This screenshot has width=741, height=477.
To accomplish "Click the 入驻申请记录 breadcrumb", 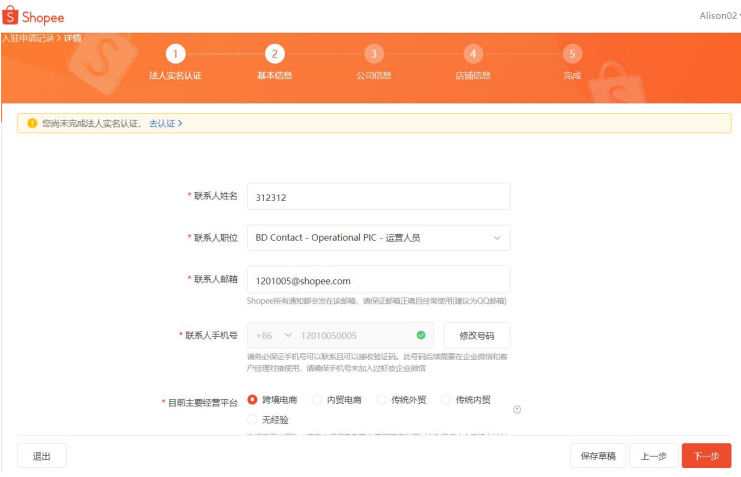I will (27, 38).
